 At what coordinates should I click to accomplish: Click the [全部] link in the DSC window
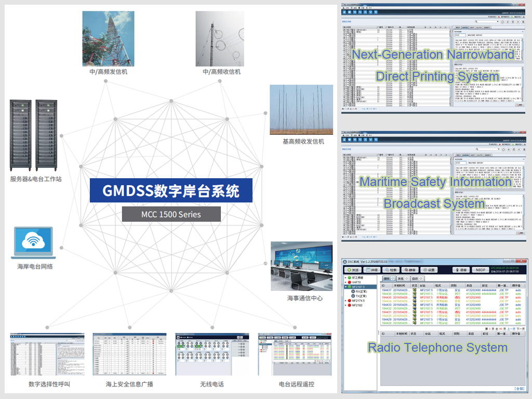[x=520, y=389]
